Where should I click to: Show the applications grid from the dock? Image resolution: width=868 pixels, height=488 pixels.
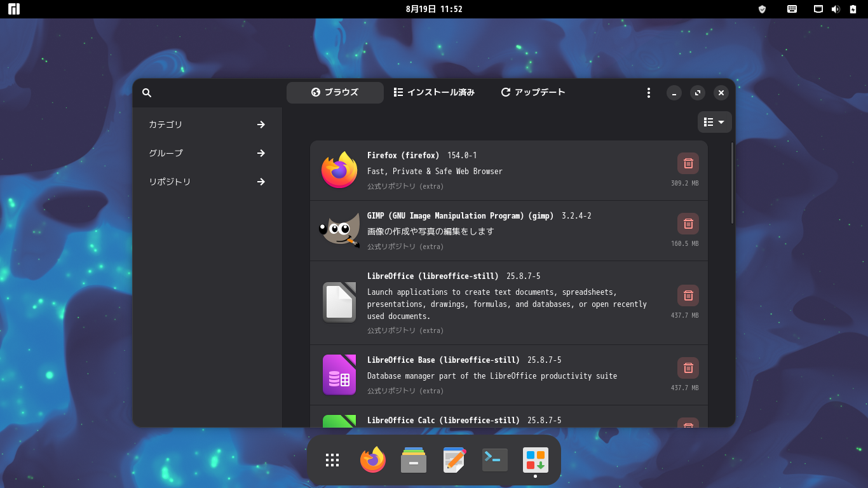[x=332, y=460]
